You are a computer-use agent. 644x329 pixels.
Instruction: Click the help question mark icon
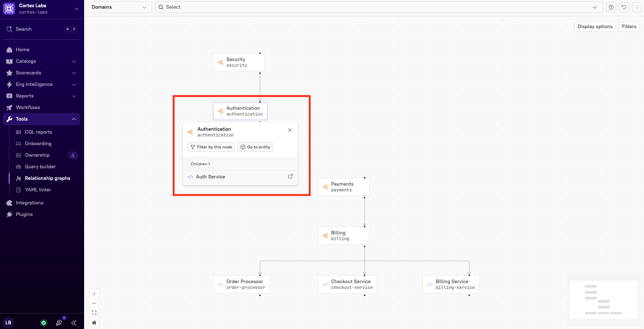coord(611,7)
